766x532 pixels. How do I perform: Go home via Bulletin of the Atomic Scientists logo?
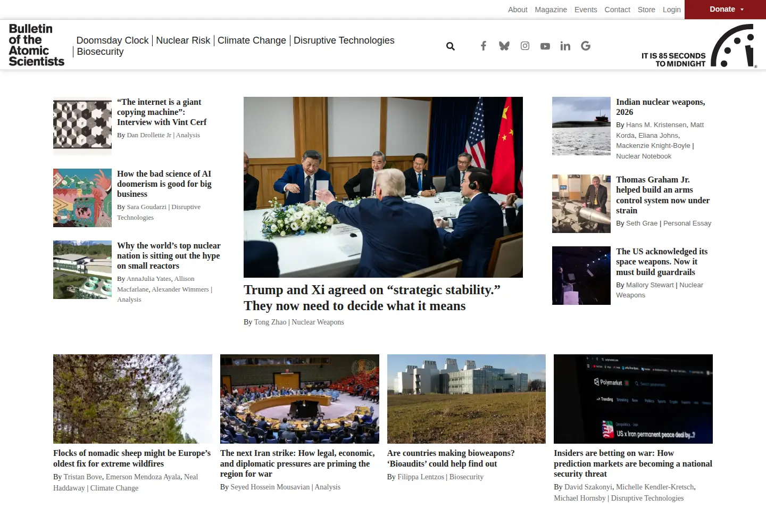tap(36, 45)
